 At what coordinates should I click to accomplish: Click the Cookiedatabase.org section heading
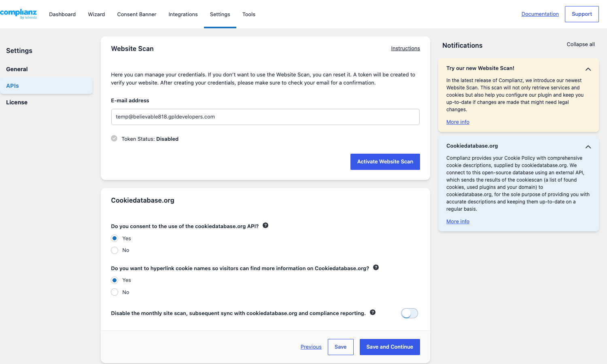pos(143,200)
